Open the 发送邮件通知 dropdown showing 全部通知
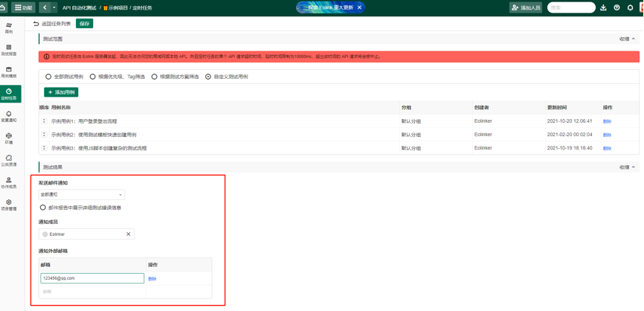Image resolution: width=644 pixels, height=311 pixels. [82, 194]
